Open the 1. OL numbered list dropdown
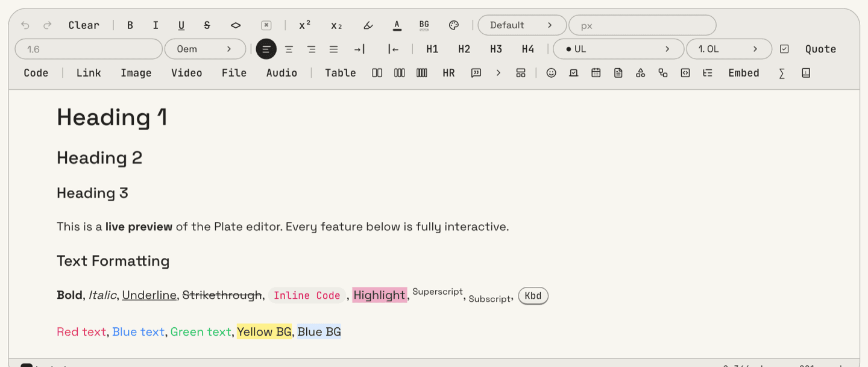Screen dimensions: 868x367 pos(729,49)
